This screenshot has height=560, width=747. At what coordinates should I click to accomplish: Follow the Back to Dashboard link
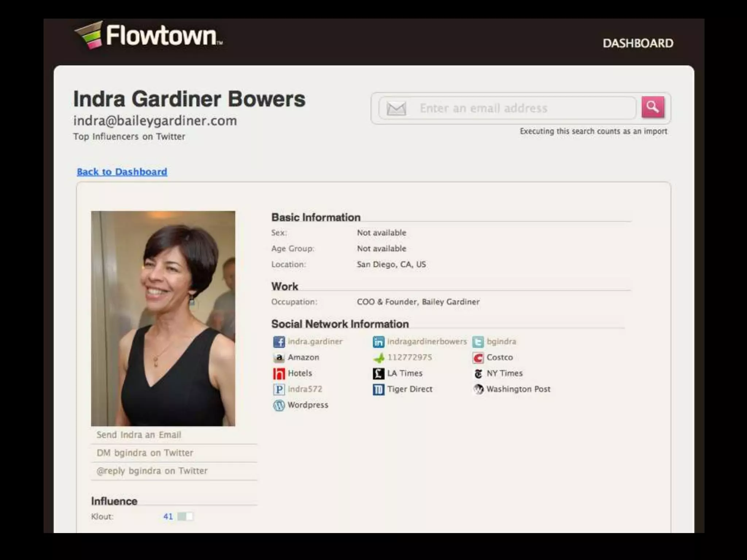pos(122,172)
